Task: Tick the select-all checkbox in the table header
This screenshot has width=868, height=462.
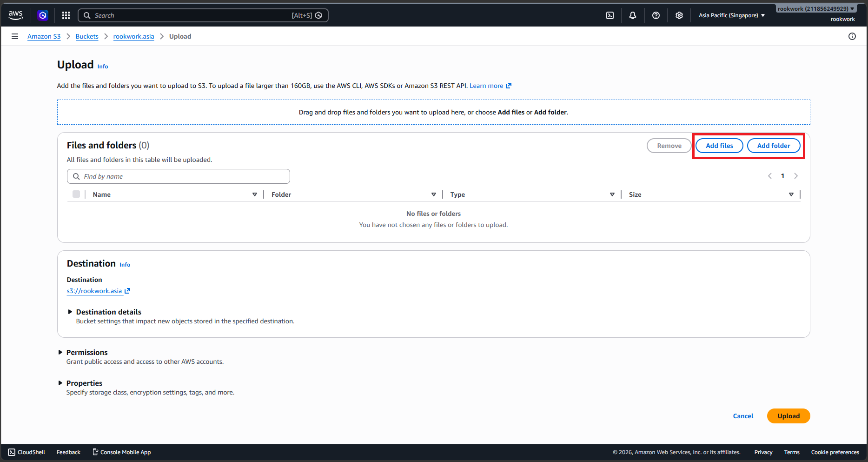Action: coord(76,194)
